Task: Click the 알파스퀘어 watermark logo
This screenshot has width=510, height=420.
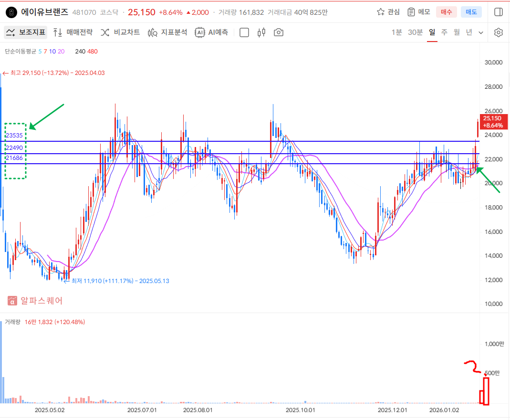Action: 35,301
